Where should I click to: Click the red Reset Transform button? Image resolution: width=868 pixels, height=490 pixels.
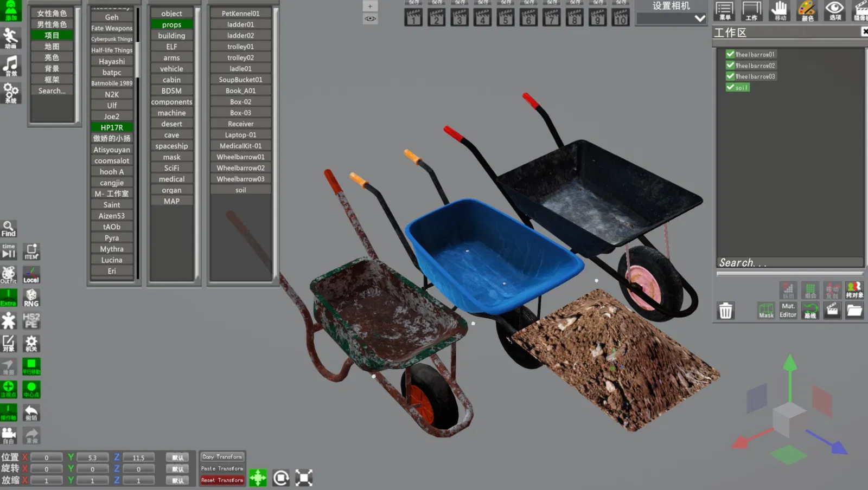[222, 480]
